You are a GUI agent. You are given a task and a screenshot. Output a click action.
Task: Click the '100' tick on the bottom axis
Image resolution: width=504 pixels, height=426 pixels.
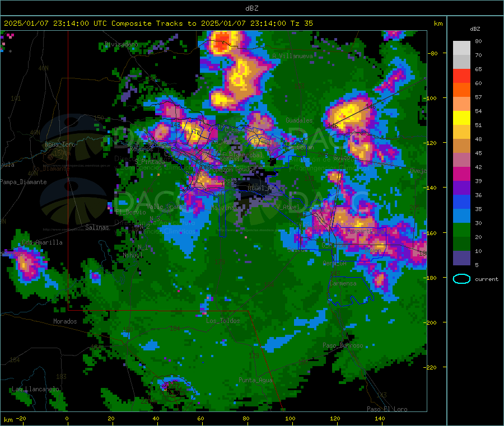(x=290, y=418)
